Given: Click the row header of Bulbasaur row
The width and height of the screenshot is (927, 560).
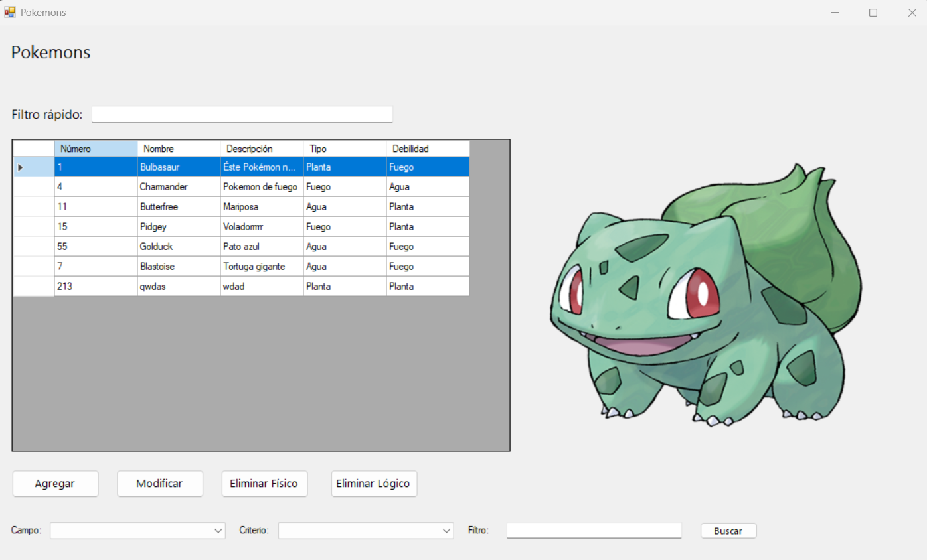Looking at the screenshot, I should pos(34,167).
